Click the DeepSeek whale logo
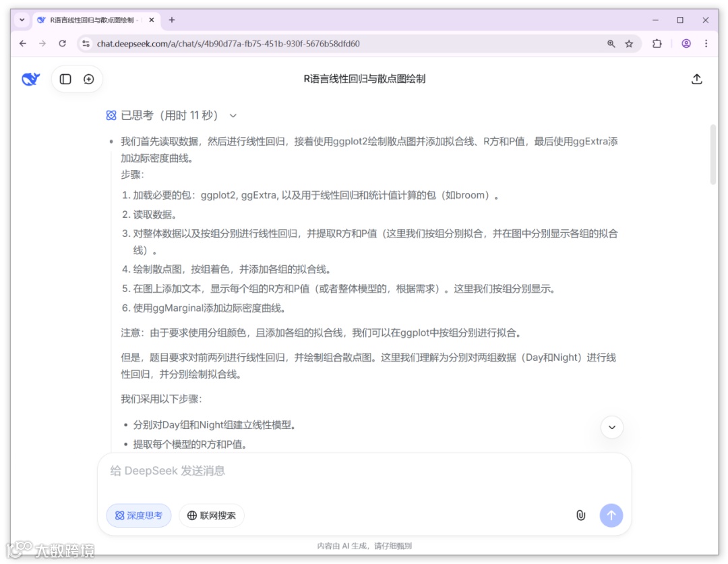Image resolution: width=728 pixels, height=564 pixels. click(x=30, y=79)
